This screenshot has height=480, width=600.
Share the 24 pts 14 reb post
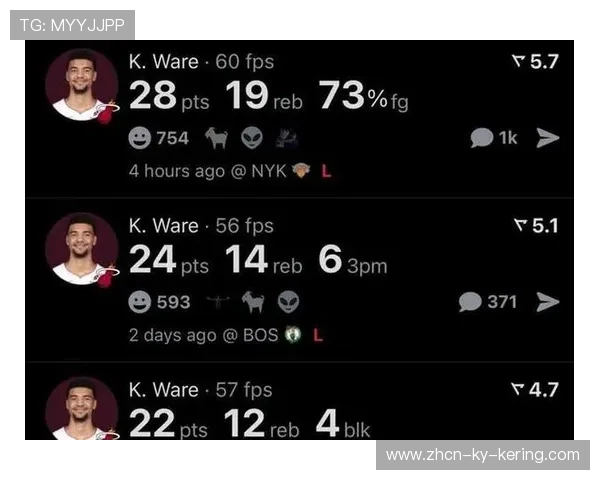click(548, 302)
